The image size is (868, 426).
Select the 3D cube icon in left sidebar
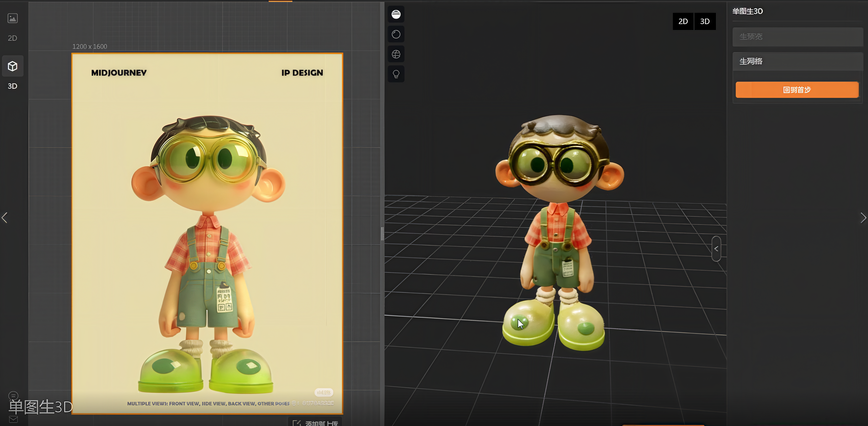[12, 66]
